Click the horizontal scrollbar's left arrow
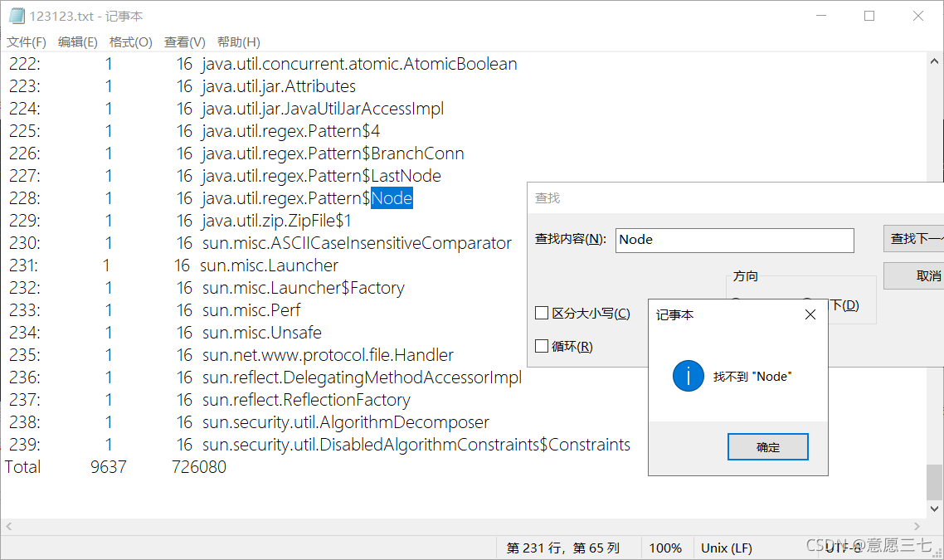The width and height of the screenshot is (944, 560). pyautogui.click(x=9, y=527)
